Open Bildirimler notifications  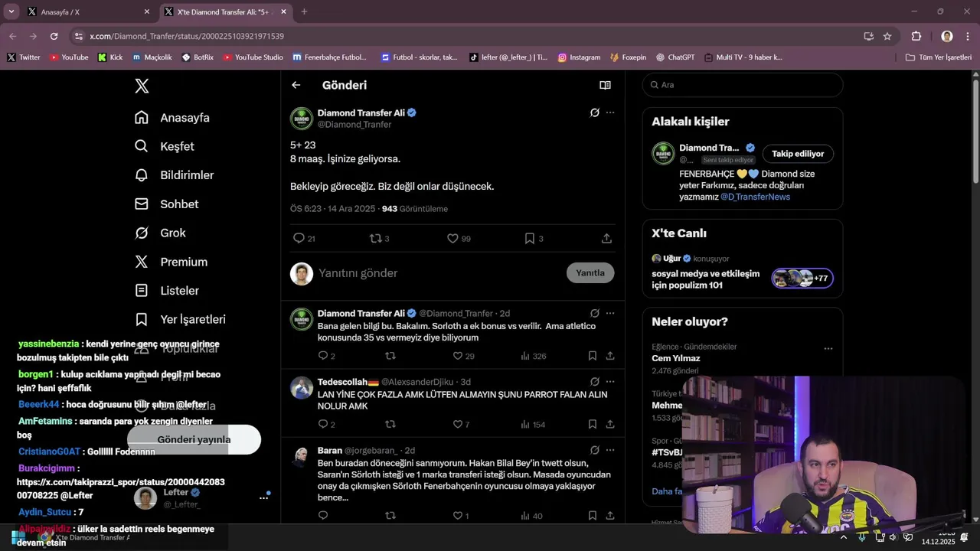click(x=174, y=175)
